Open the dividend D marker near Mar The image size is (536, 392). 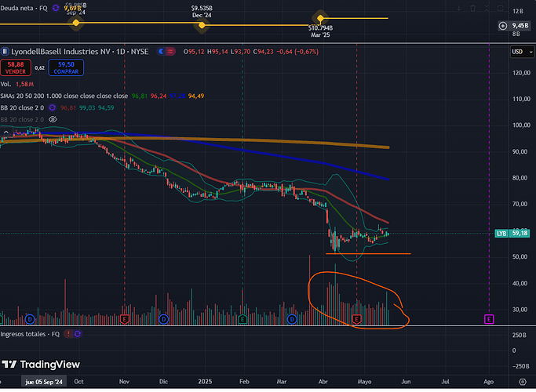292,320
